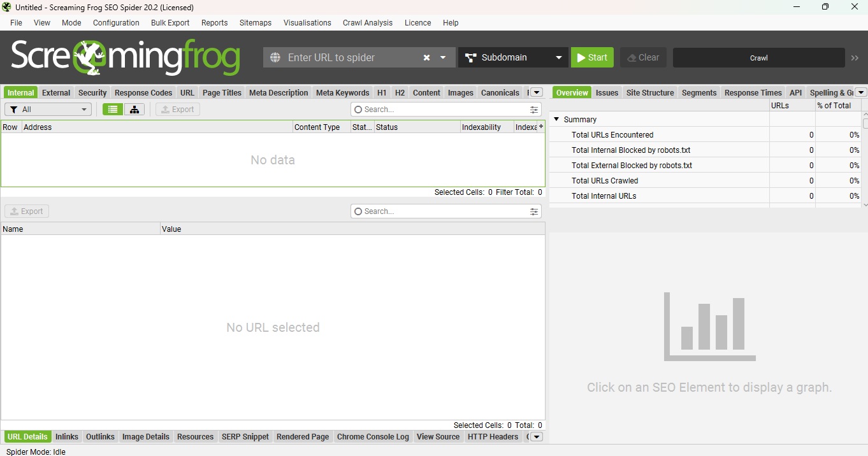Open the Licence menu
Viewport: 868px width, 456px height.
(417, 23)
